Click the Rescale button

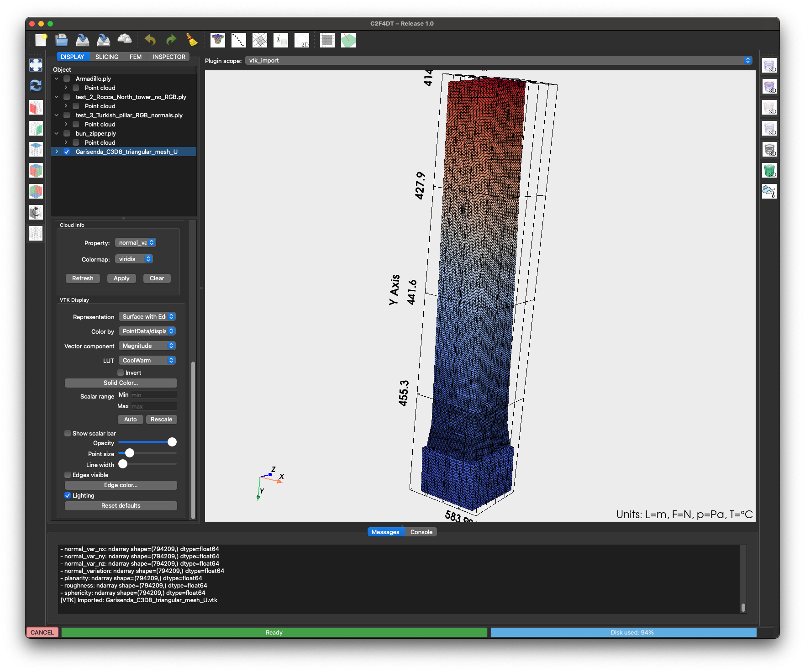[x=161, y=419]
